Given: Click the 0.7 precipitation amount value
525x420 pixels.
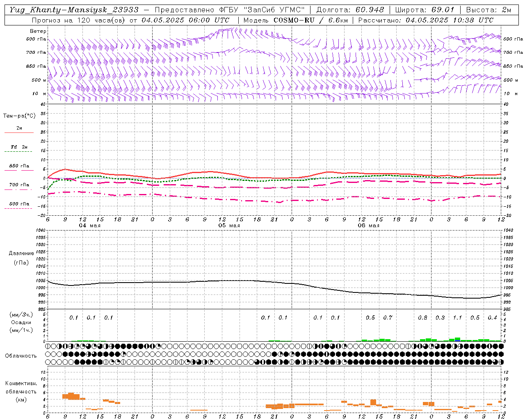Looking at the screenshot, I should click(388, 317).
